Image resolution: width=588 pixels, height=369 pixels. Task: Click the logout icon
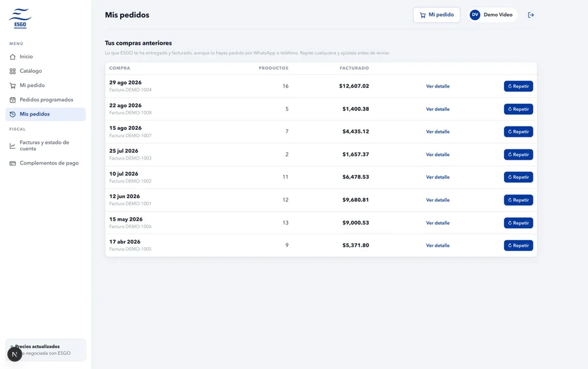(530, 15)
